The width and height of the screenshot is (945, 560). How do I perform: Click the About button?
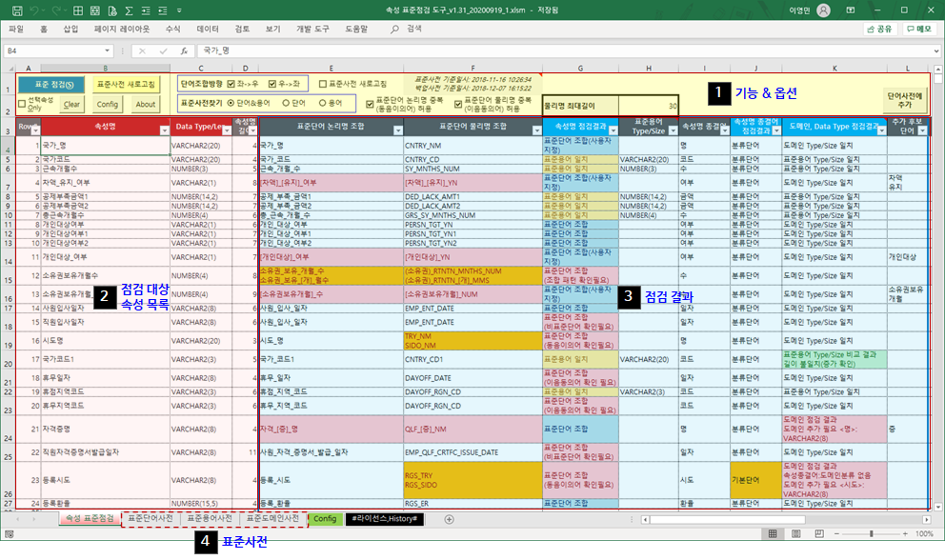(145, 104)
